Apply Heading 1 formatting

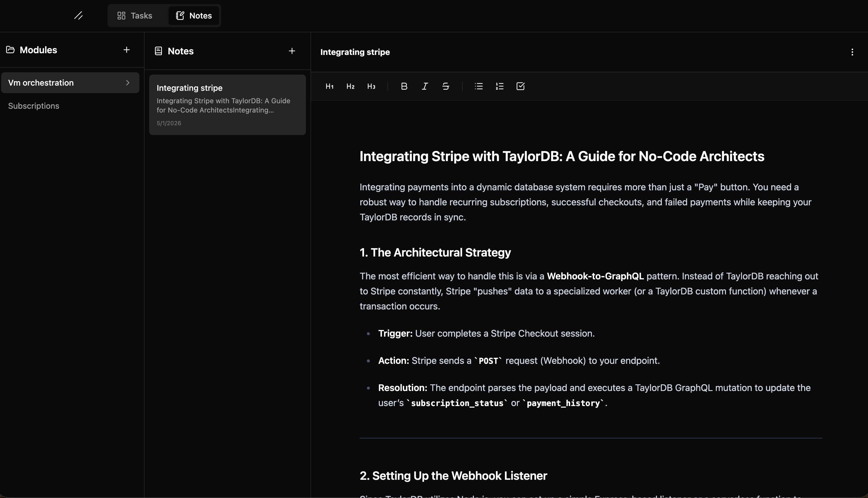(x=330, y=86)
